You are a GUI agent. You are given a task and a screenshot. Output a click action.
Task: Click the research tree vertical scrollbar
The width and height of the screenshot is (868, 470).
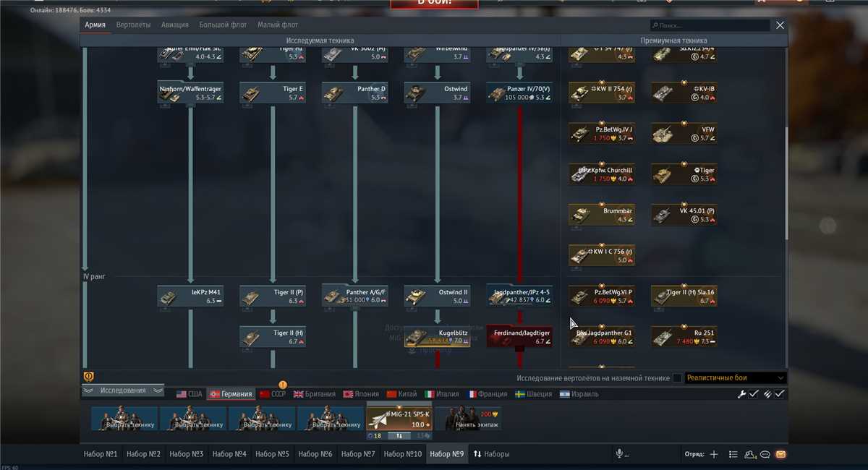pos(787,184)
